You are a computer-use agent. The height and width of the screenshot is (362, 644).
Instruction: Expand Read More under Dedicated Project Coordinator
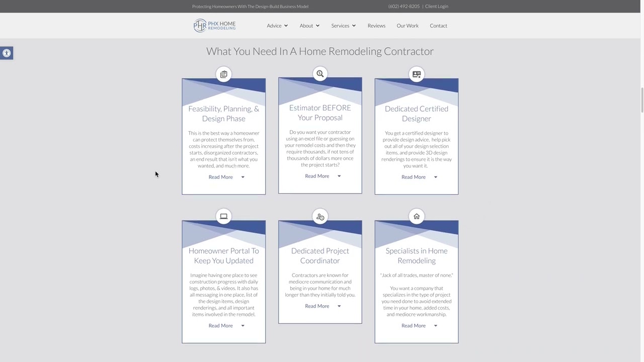click(x=323, y=306)
